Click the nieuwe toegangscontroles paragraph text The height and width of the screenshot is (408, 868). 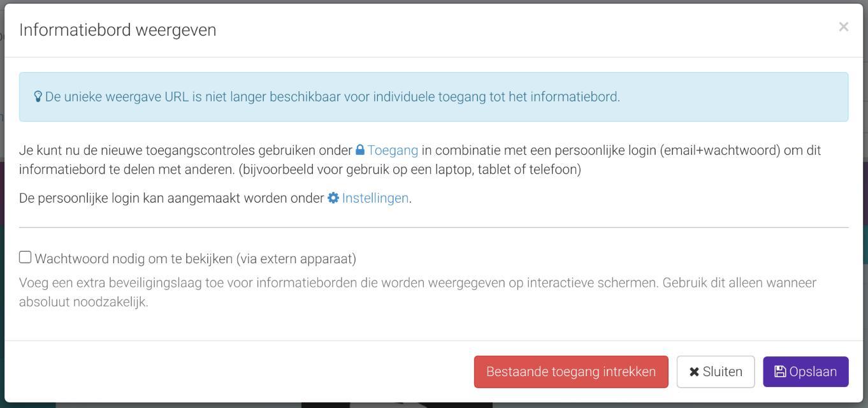[420, 160]
